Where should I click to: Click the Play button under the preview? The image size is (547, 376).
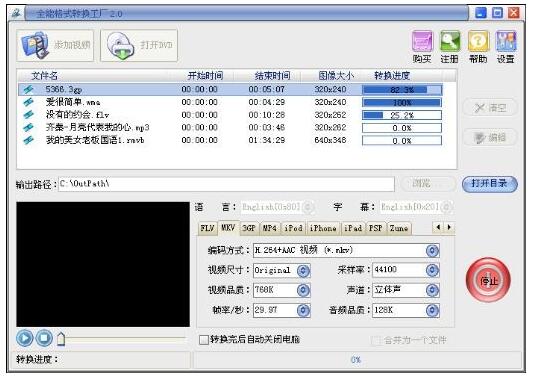[x=25, y=338]
